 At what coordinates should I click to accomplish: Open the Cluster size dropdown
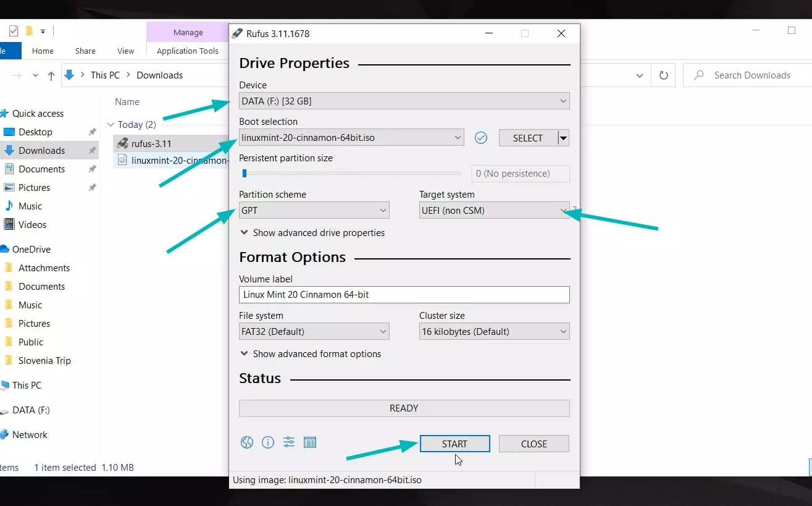pos(495,331)
